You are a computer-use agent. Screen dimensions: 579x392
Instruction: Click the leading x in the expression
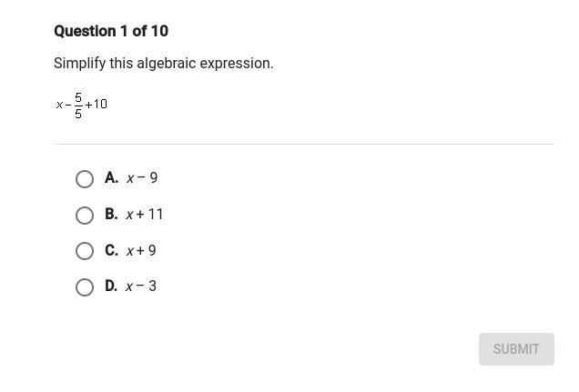pos(59,105)
